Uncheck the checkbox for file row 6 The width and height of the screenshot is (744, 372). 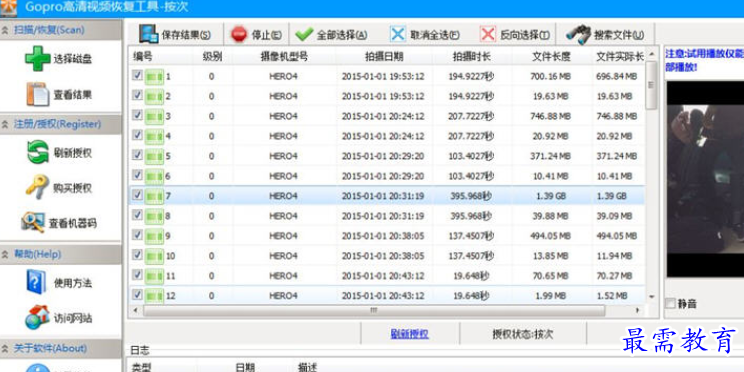137,175
